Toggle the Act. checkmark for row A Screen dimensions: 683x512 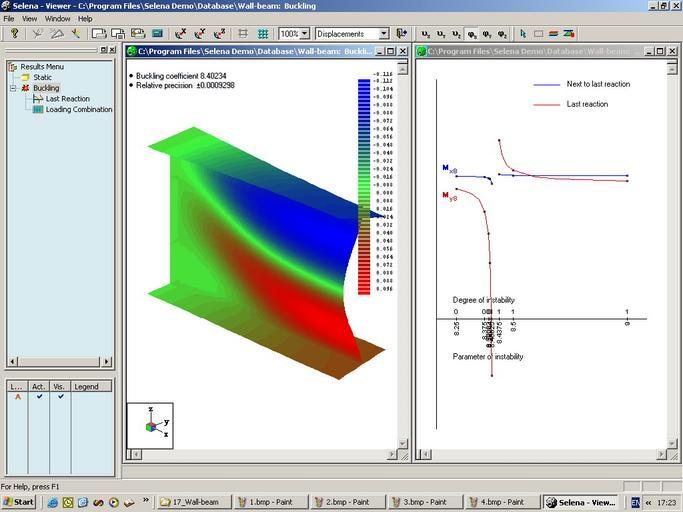pos(39,397)
